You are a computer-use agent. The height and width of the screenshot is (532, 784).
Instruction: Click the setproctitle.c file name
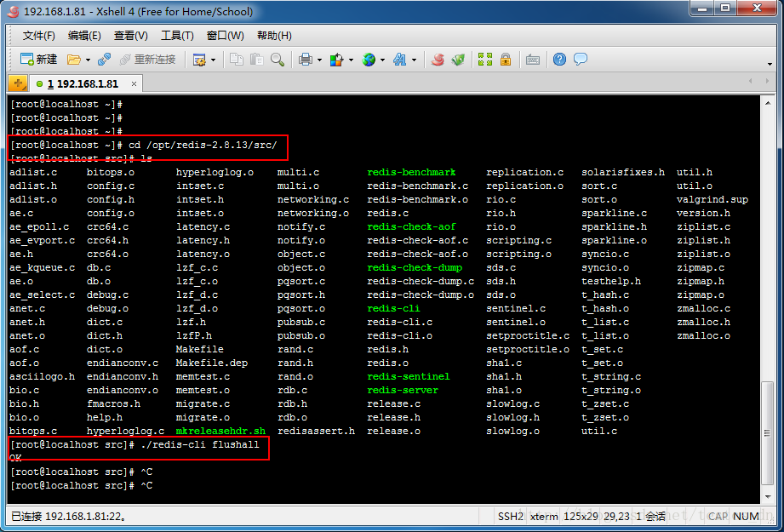tap(528, 335)
